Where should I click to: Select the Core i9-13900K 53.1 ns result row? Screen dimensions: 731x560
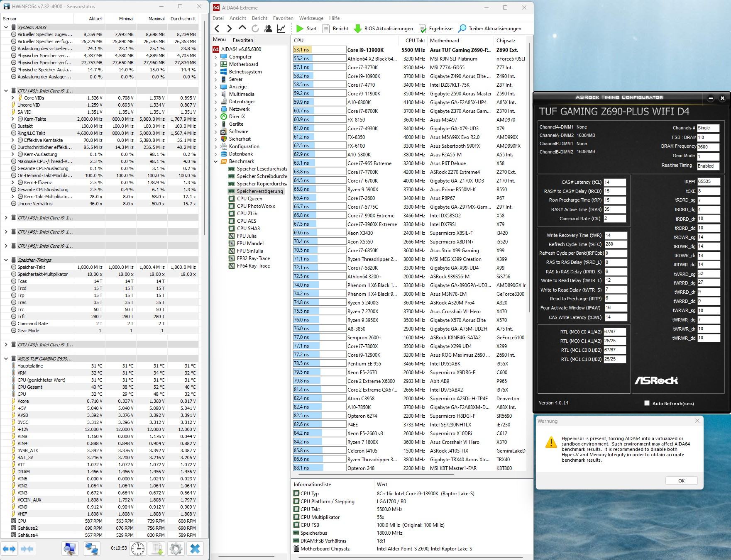click(x=409, y=50)
